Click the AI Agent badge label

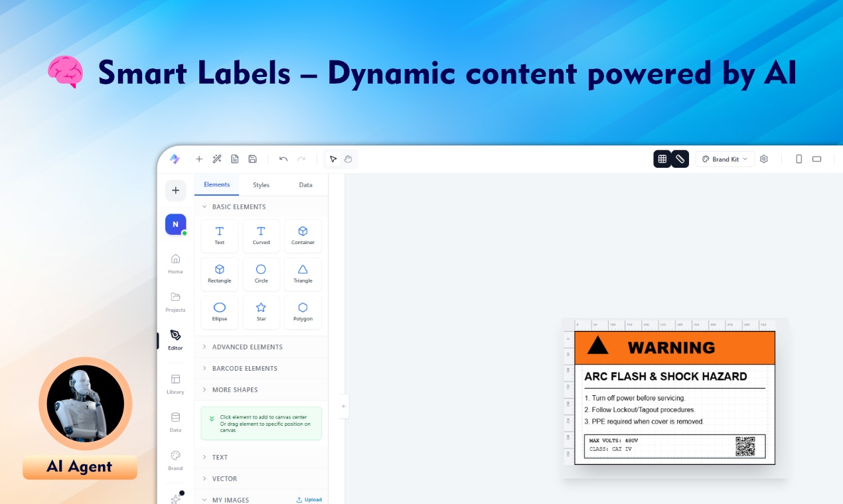[x=80, y=467]
